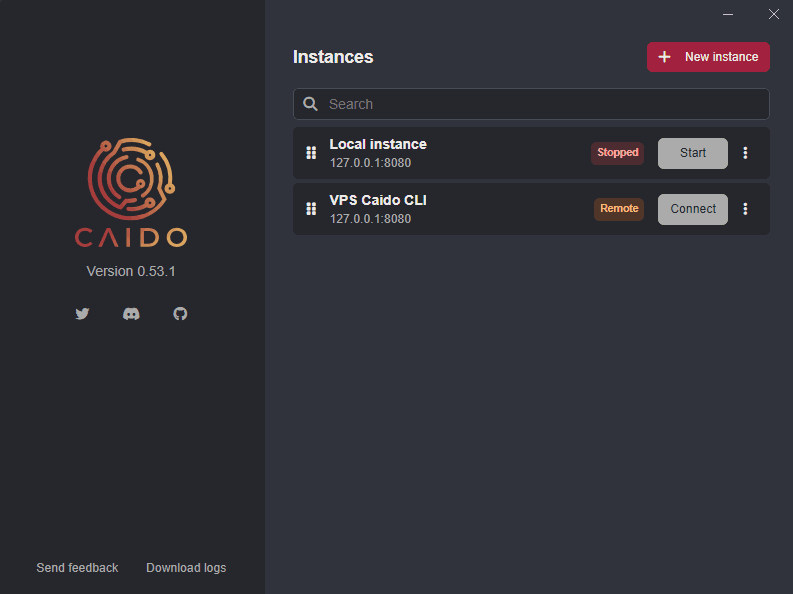
Task: Click the Send feedback link
Action: point(77,568)
